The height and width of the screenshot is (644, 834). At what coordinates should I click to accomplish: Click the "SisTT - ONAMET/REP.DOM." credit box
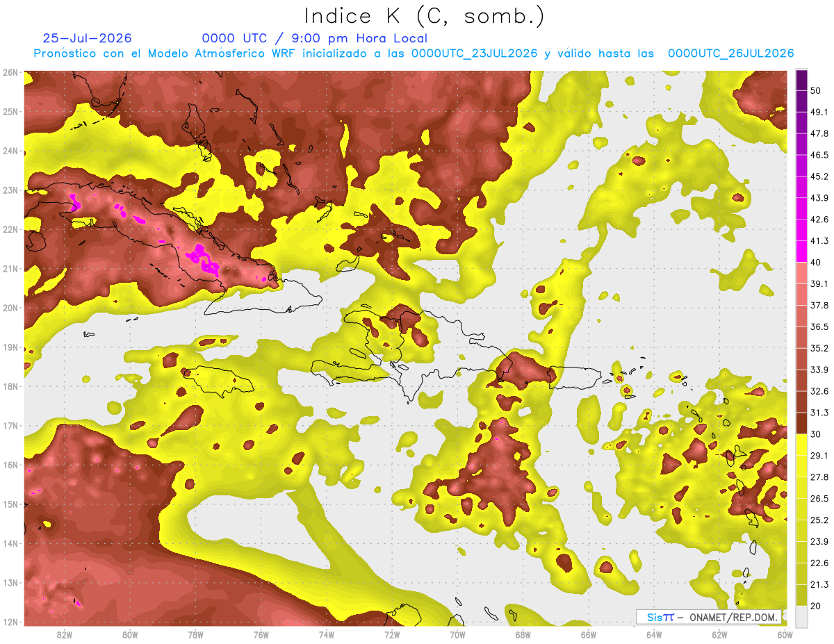click(709, 617)
